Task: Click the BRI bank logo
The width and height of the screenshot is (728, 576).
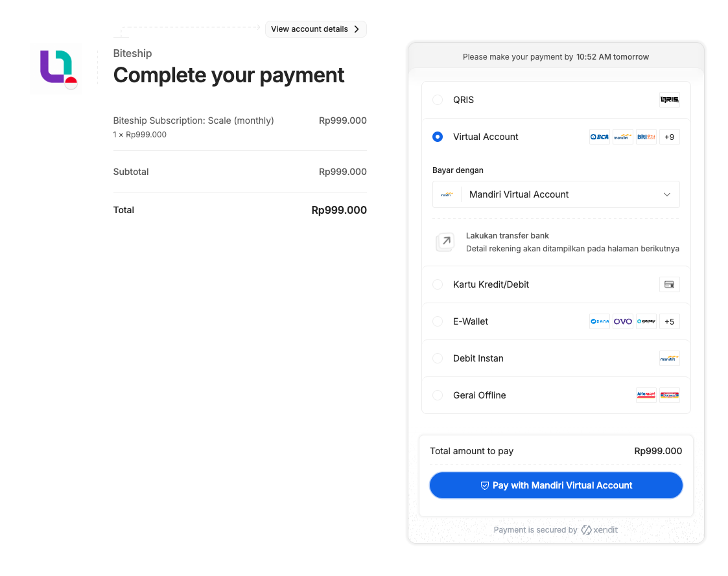Action: coord(646,137)
